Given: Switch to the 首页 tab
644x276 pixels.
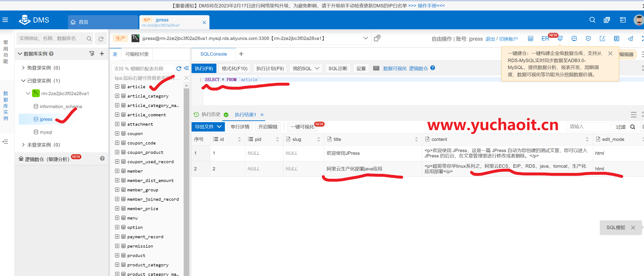Looking at the screenshot, I should [83, 22].
